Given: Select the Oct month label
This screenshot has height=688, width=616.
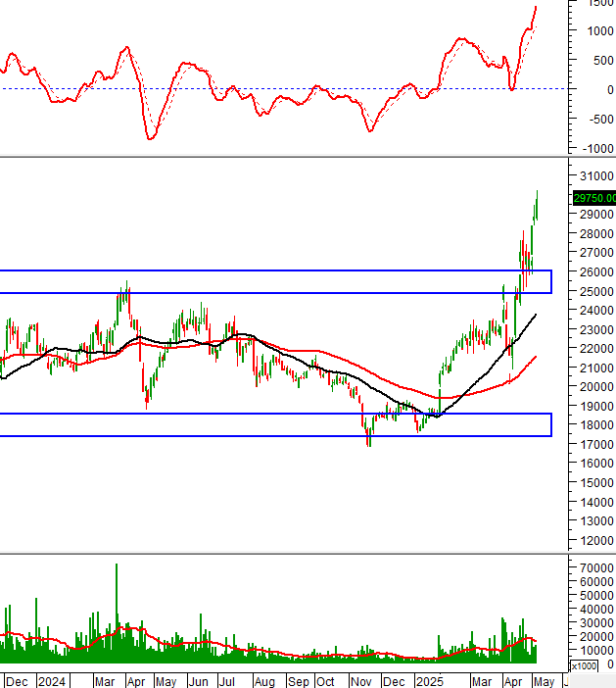Looking at the screenshot, I should coord(325,681).
